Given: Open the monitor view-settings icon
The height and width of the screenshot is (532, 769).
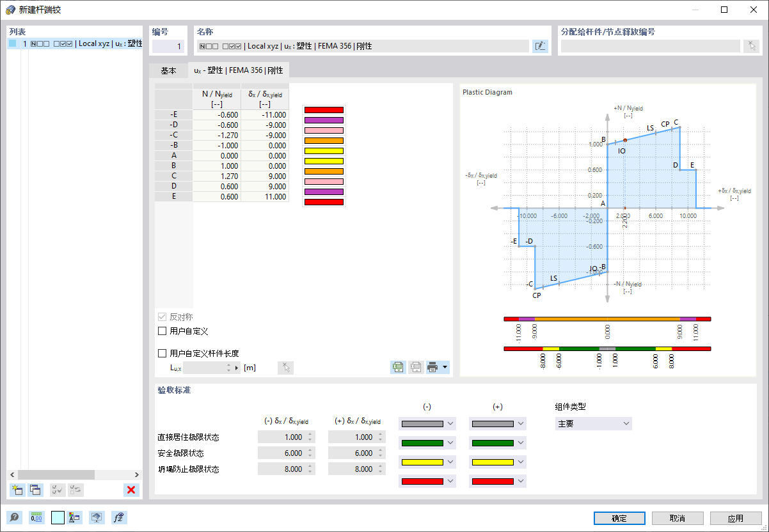Looking at the screenshot, I should (97, 518).
